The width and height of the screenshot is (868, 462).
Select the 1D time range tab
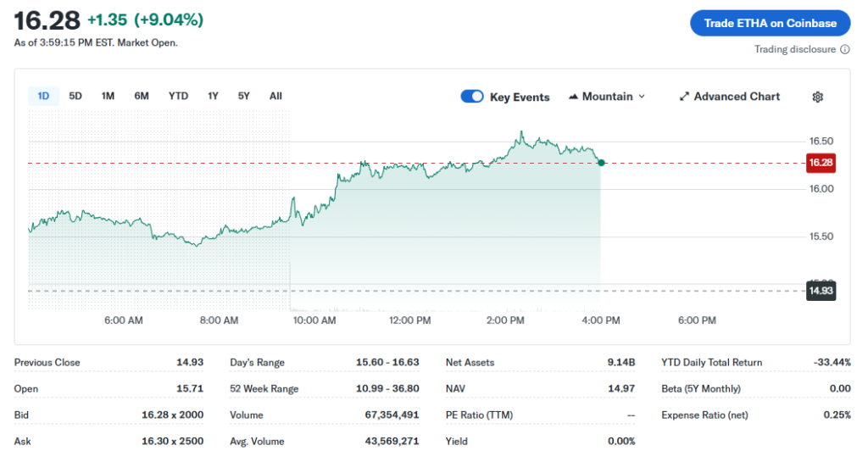pyautogui.click(x=43, y=96)
